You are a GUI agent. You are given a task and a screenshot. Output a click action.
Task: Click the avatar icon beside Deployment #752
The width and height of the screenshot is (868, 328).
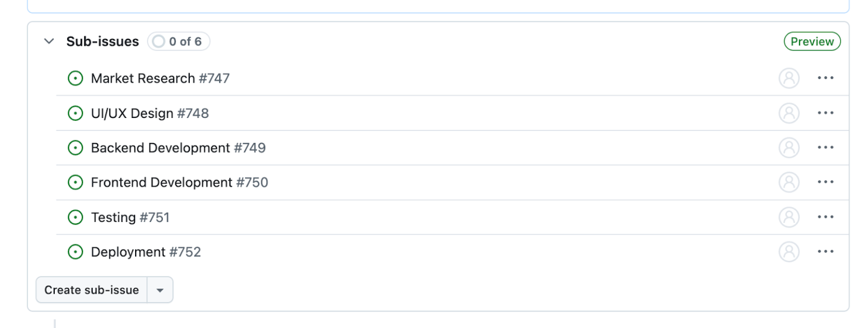tap(789, 251)
